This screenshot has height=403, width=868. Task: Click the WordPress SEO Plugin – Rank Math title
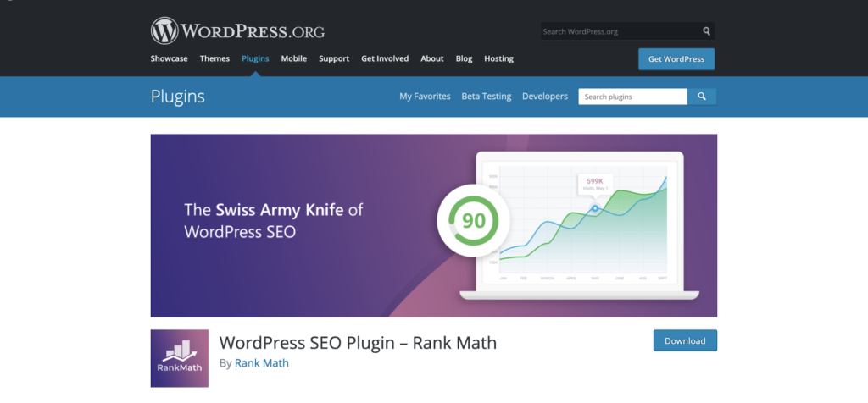(359, 343)
